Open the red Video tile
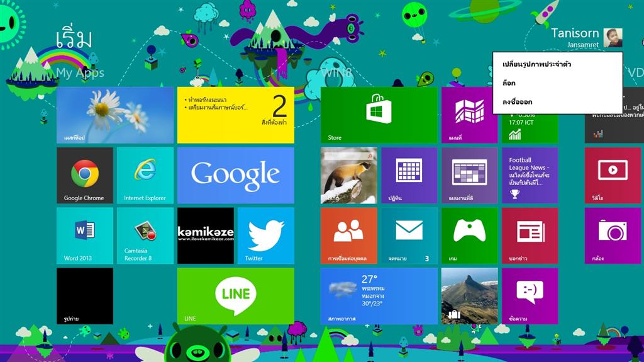The height and width of the screenshot is (362, 644). coord(613,175)
